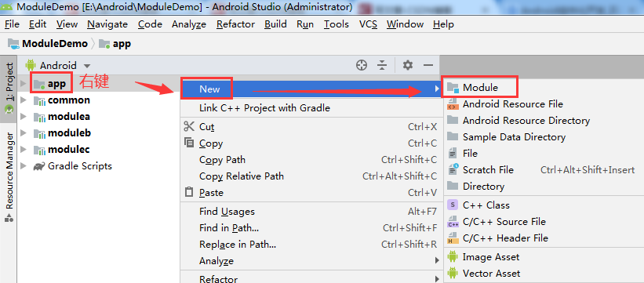
Task: Click the Gradle elephant icon
Action: coord(39,166)
